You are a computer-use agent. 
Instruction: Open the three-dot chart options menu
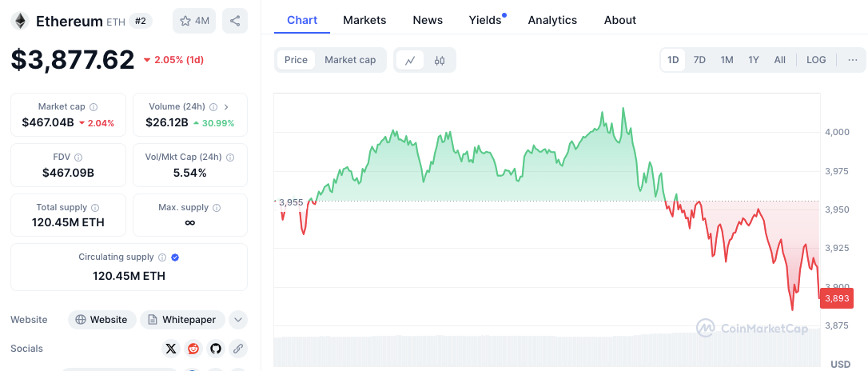pyautogui.click(x=853, y=60)
